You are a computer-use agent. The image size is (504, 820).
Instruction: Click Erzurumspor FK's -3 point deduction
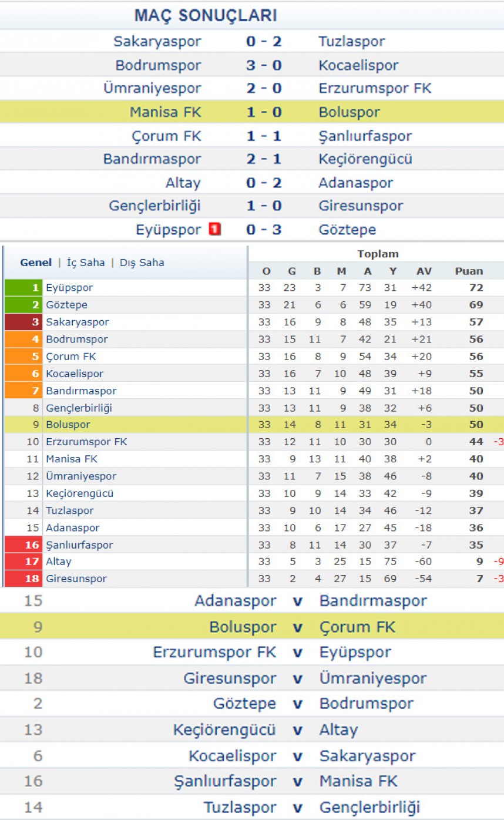pyautogui.click(x=498, y=442)
